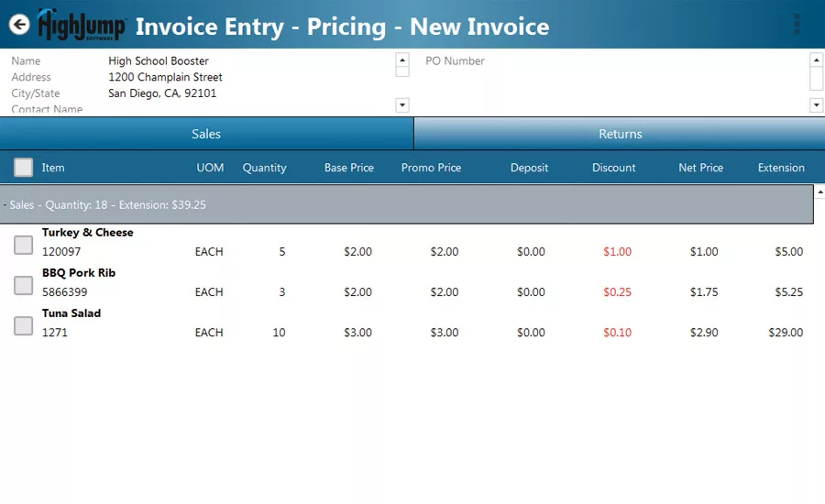Viewport: 825px width, 504px height.
Task: Click the $3.00 base price for Tuna Salad
Action: click(x=357, y=333)
